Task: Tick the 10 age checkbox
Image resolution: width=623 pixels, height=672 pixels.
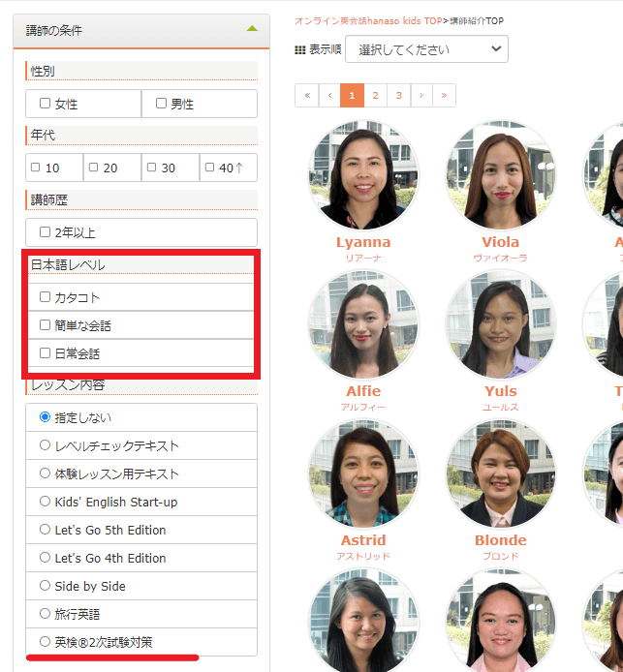Action: [36, 168]
